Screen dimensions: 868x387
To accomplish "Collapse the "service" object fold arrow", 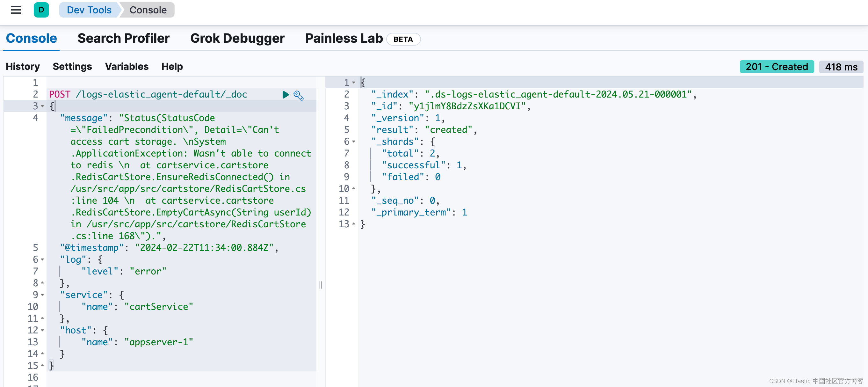I will (42, 295).
